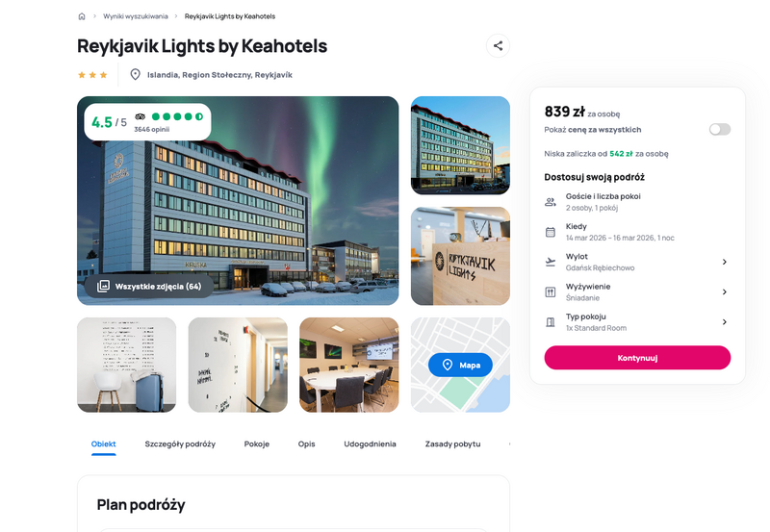Screen dimensions: 770x532
Task: Open the Mapa button on map tile
Action: [x=460, y=365]
